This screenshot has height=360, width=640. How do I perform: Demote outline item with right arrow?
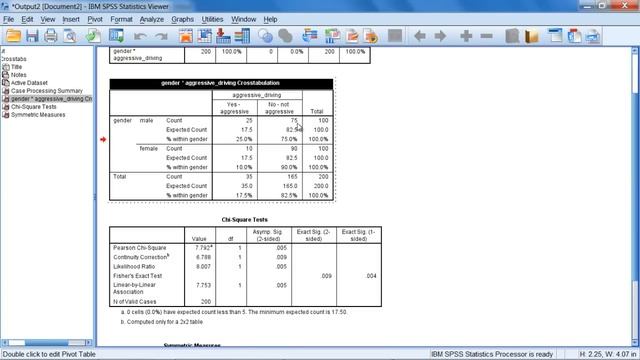[440, 36]
